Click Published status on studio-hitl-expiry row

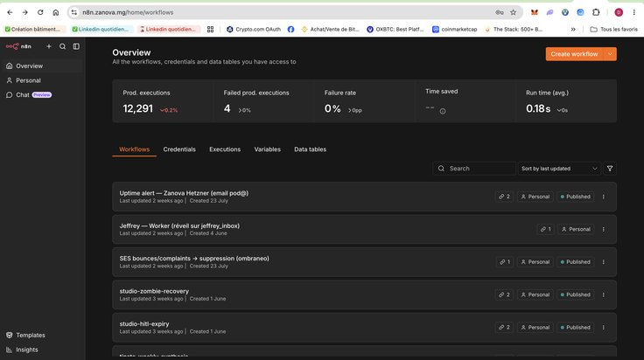click(x=576, y=328)
